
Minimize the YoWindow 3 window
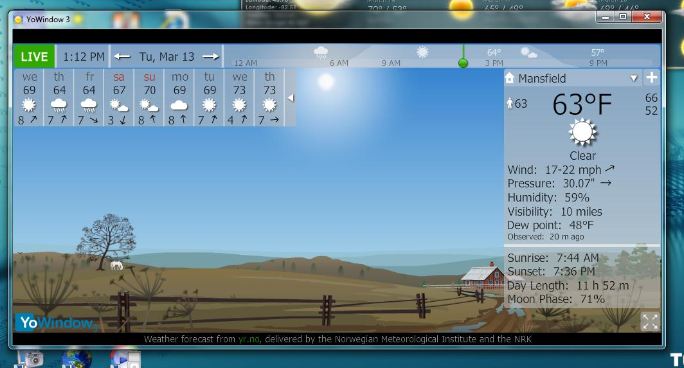tap(605, 17)
